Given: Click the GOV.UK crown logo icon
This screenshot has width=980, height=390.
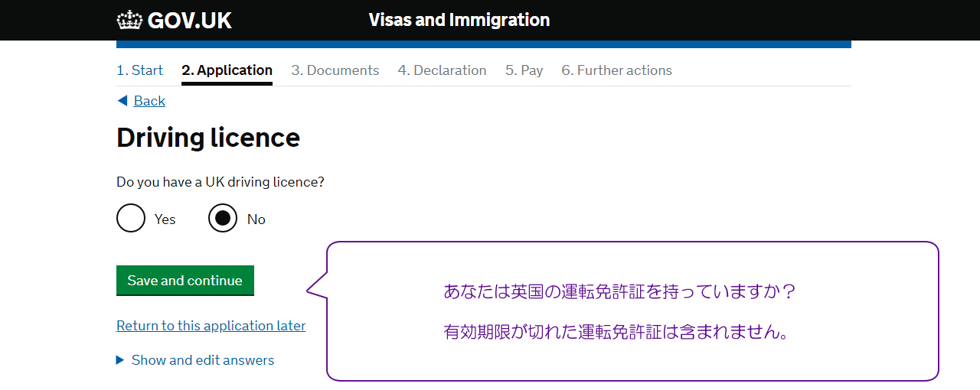Looking at the screenshot, I should pos(130,20).
